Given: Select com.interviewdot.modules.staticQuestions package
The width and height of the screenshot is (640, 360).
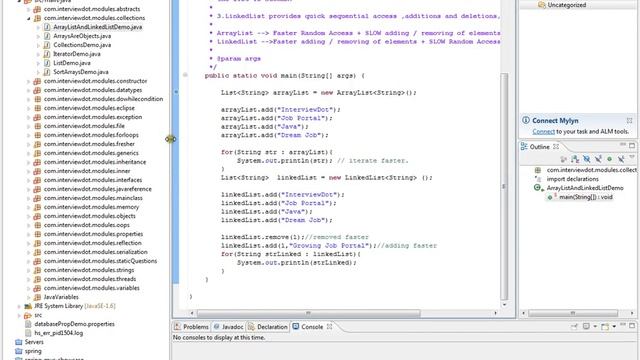Looking at the screenshot, I should (100, 261).
